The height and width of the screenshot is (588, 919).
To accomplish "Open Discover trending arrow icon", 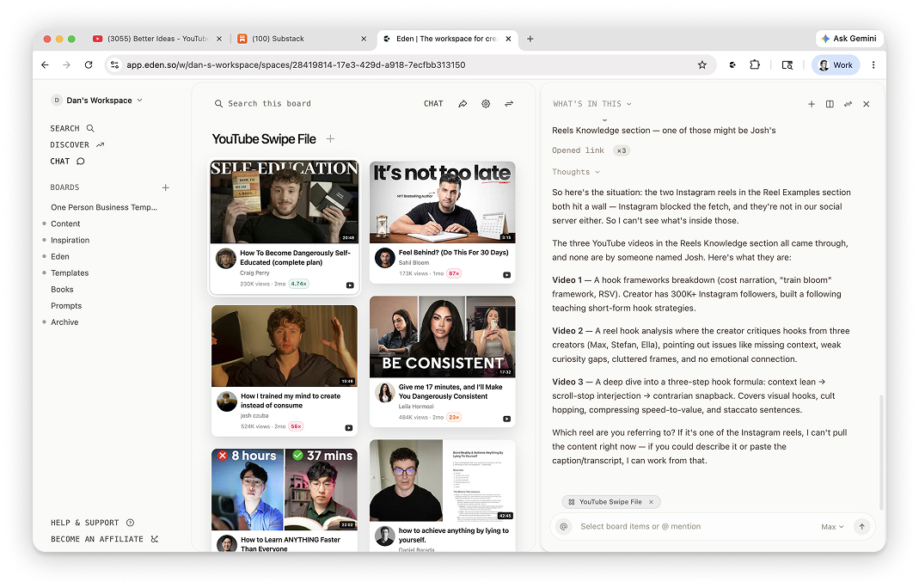I will (101, 144).
